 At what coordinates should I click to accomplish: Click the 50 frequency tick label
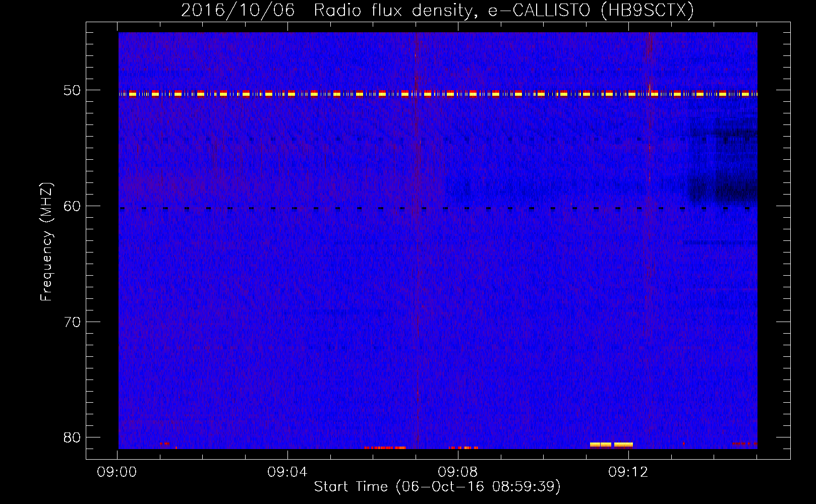pyautogui.click(x=72, y=91)
